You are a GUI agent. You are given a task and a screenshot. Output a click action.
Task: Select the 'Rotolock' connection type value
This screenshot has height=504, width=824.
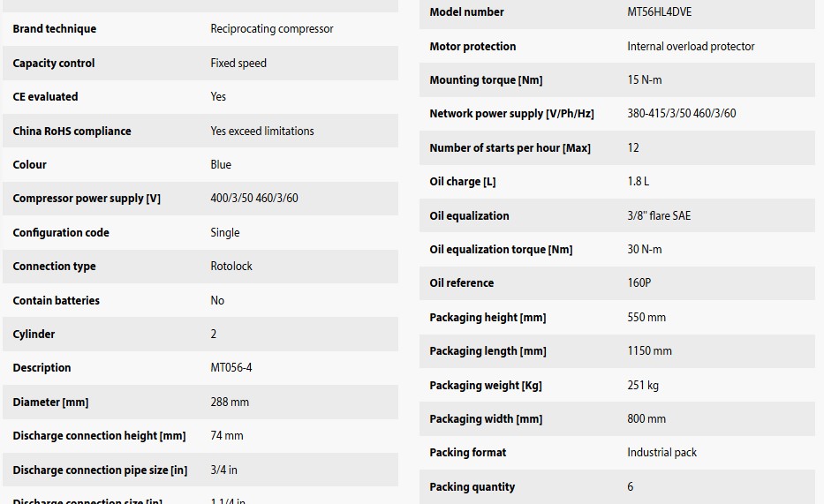[231, 267]
